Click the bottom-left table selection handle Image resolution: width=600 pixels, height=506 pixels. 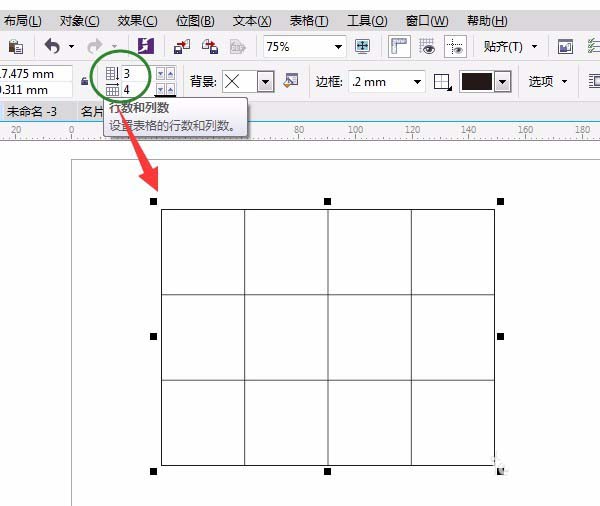click(153, 472)
